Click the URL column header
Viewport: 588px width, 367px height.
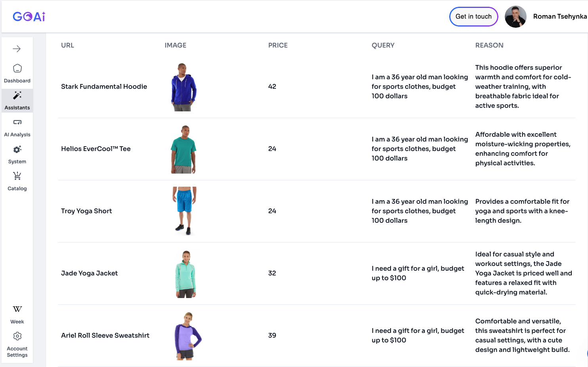point(67,45)
